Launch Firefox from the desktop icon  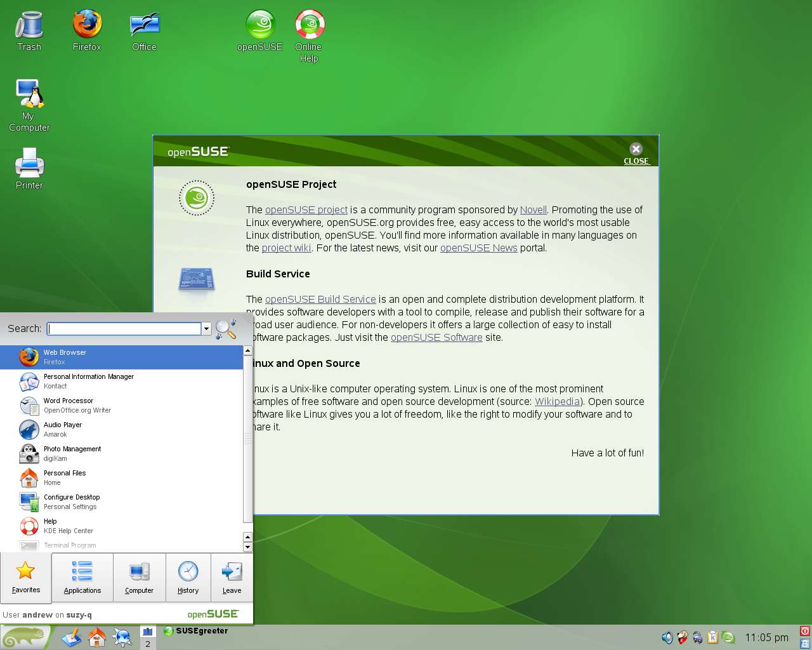[x=87, y=32]
